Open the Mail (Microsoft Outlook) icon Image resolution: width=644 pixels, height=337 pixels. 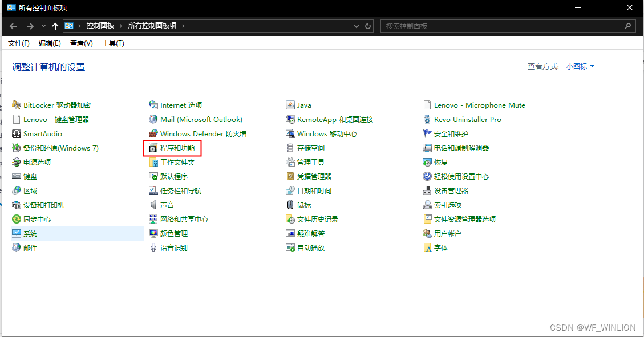pos(153,119)
